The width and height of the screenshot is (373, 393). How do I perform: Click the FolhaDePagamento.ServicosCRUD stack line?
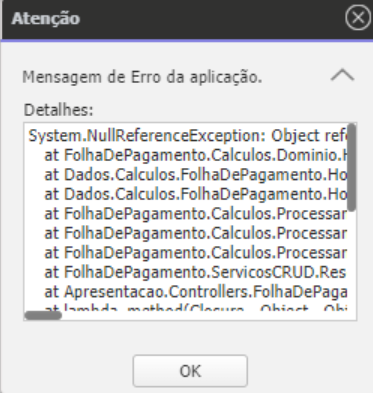click(x=196, y=272)
